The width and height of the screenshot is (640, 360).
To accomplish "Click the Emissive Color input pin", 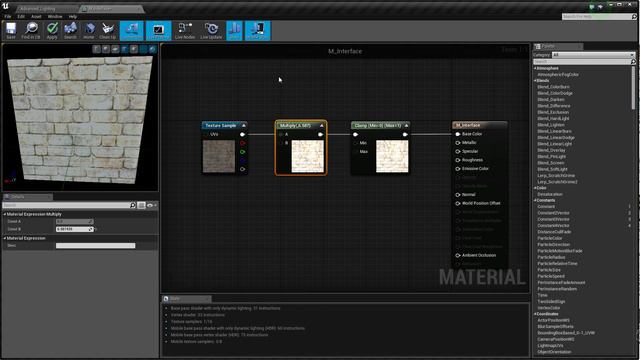I will 458,169.
